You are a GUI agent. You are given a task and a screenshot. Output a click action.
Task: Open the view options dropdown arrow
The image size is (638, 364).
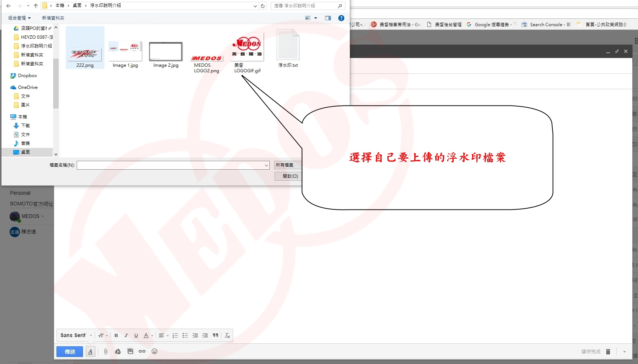coord(315,18)
